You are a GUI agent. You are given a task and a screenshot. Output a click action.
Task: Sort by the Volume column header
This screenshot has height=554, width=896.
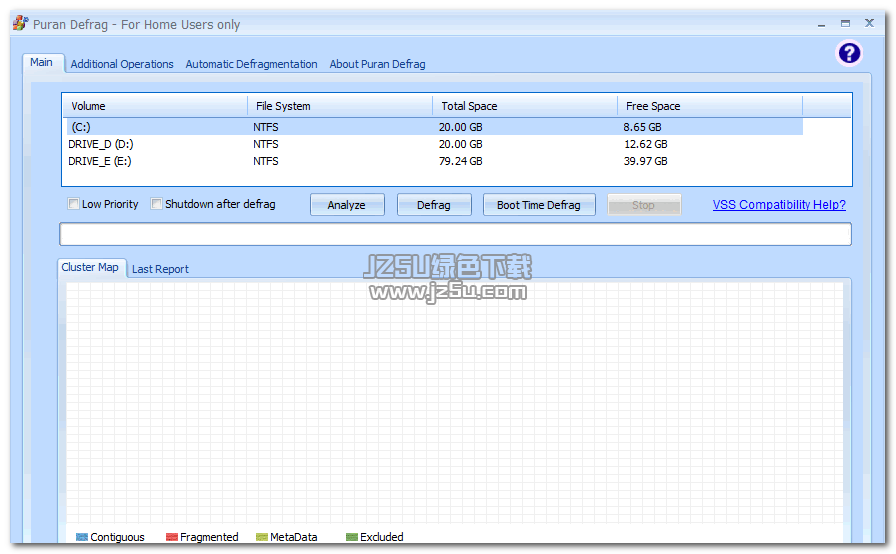coord(155,106)
